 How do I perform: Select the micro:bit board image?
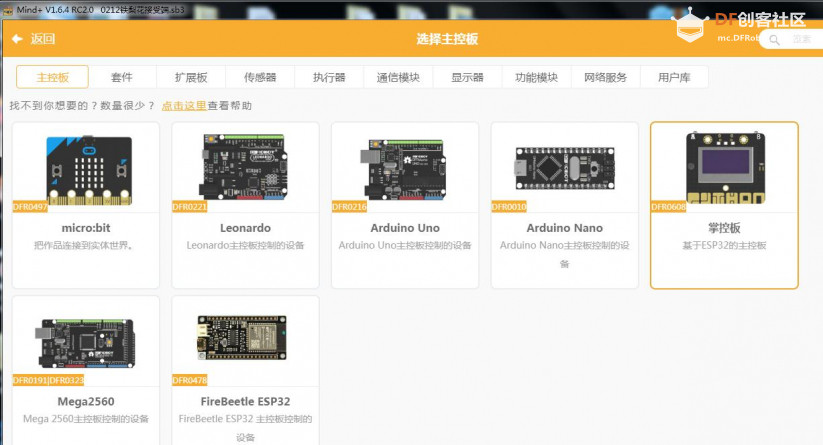click(89, 170)
